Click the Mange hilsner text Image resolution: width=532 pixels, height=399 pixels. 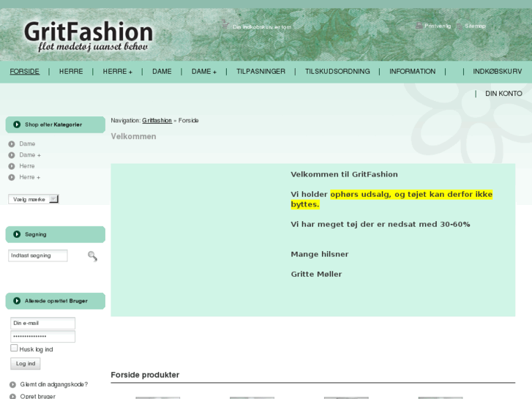320,254
